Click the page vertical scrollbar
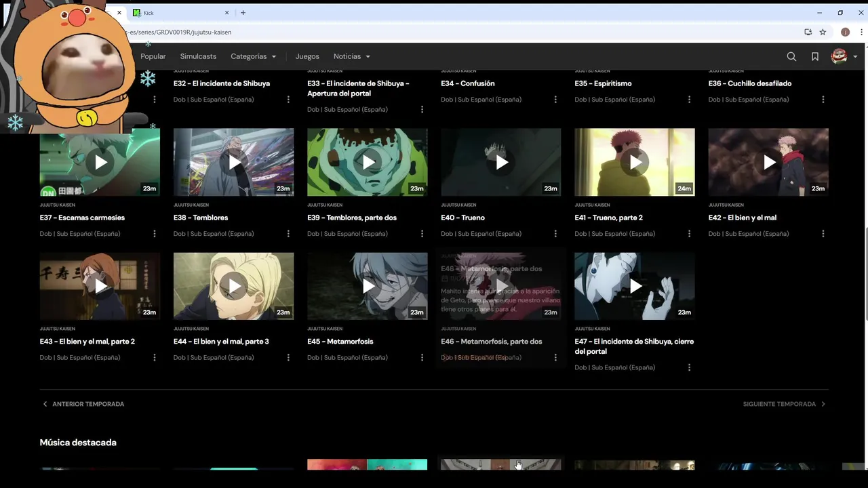The height and width of the screenshot is (488, 868). pos(865,274)
